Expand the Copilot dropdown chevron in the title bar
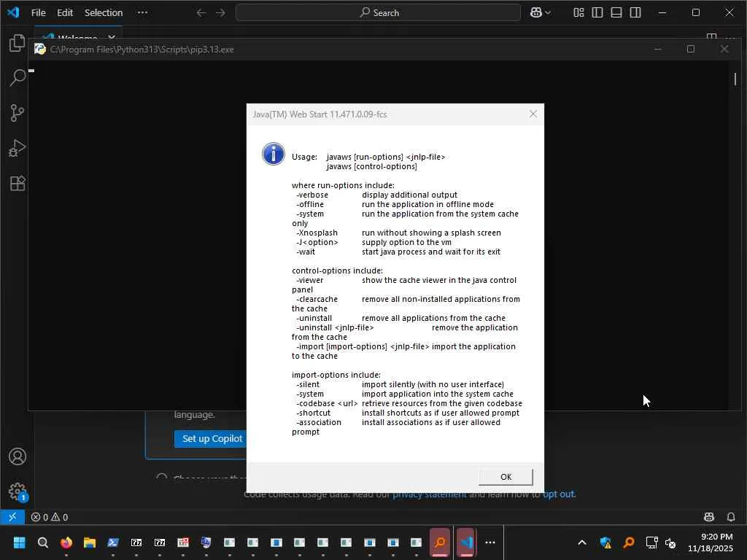 [548, 13]
